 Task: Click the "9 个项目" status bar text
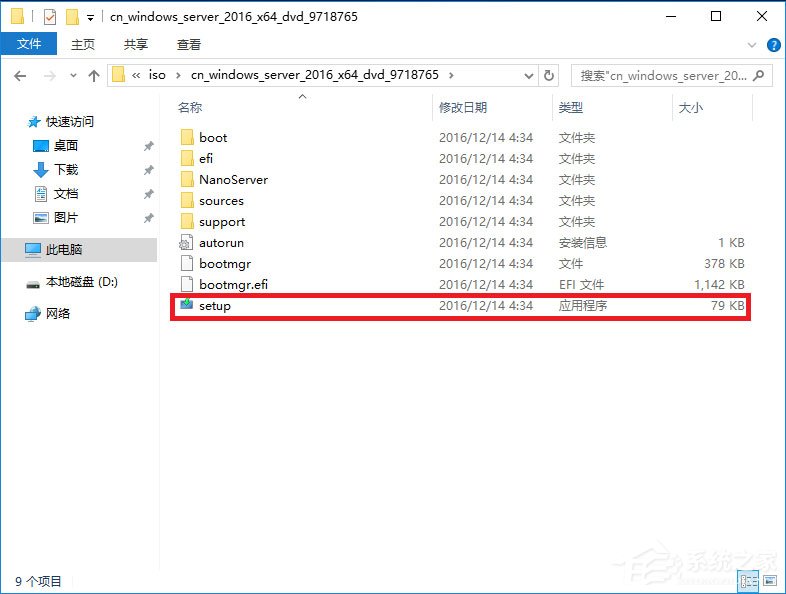click(38, 581)
